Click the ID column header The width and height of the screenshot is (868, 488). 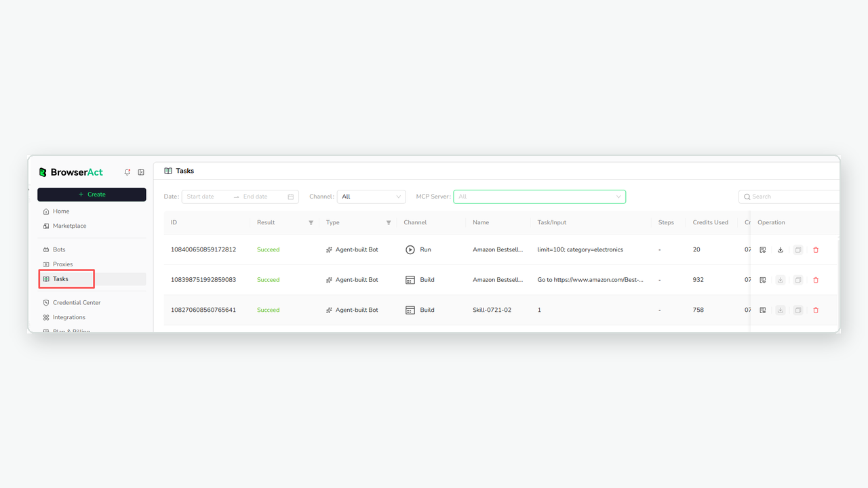(174, 222)
